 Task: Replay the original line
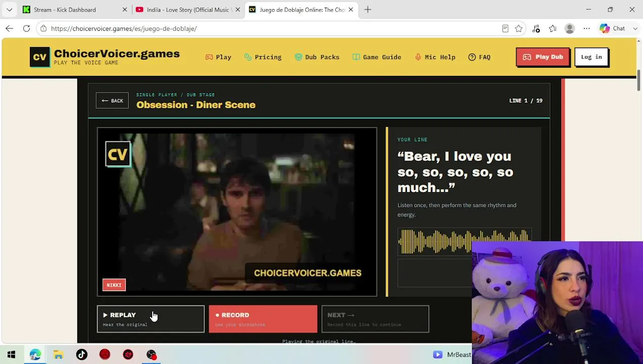coord(151,319)
